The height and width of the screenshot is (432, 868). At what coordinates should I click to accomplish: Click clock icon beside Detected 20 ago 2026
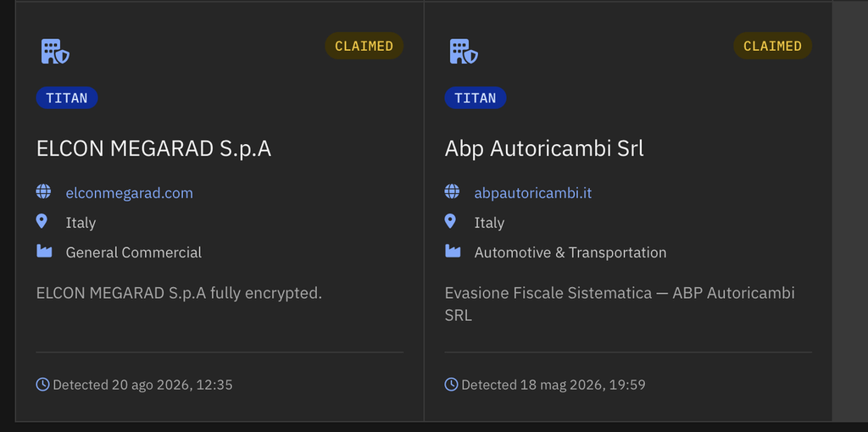[x=42, y=384]
